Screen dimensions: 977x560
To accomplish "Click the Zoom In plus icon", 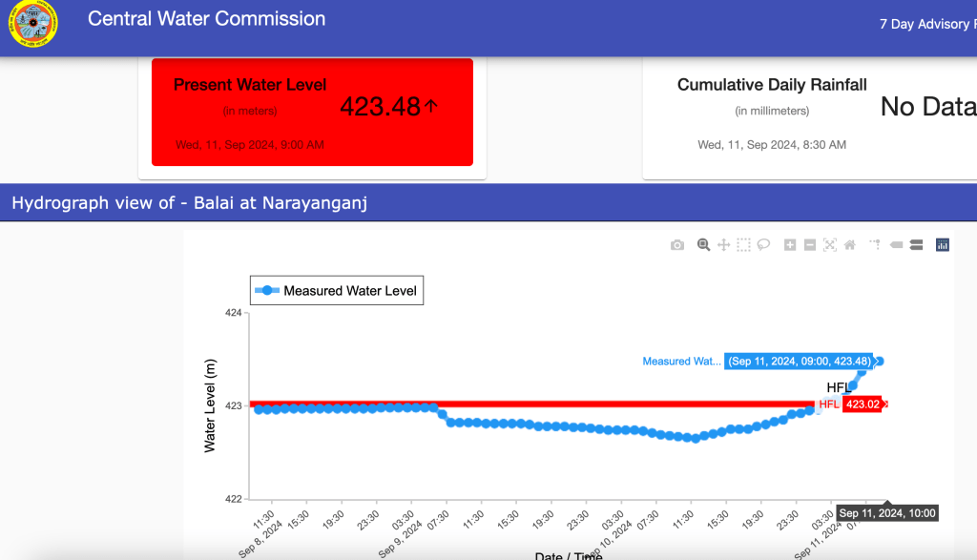I will [790, 245].
